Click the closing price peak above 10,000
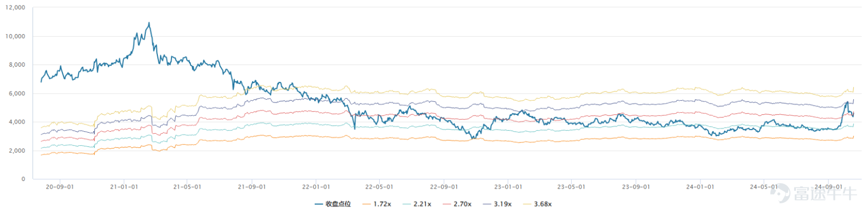The width and height of the screenshot is (868, 213). (x=149, y=23)
